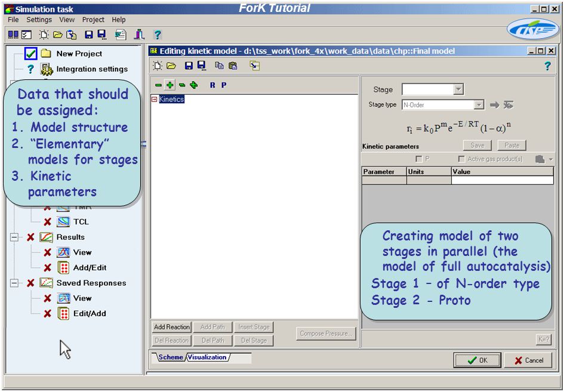Click the import document icon in main toolbar
Image resolution: width=564 pixels, height=392 pixels.
click(72, 35)
